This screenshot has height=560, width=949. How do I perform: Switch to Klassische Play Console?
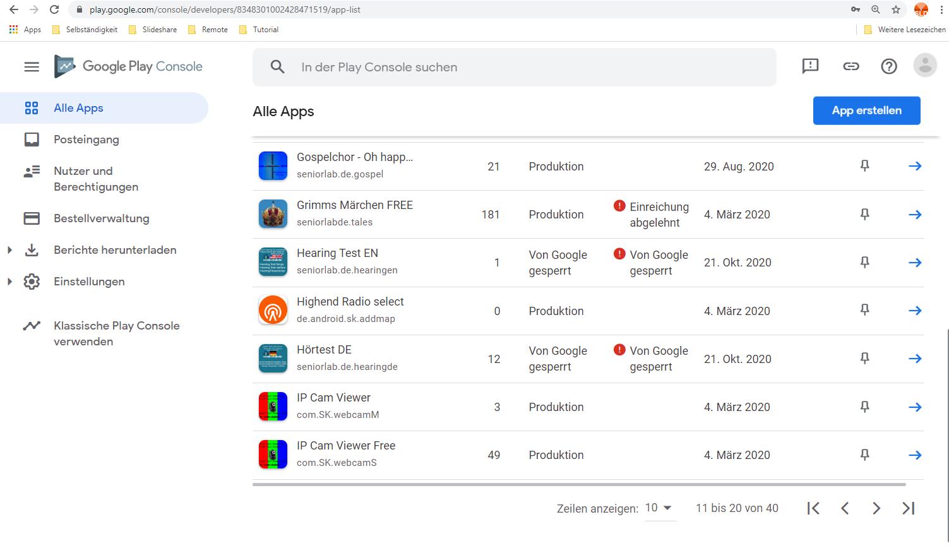coord(116,333)
